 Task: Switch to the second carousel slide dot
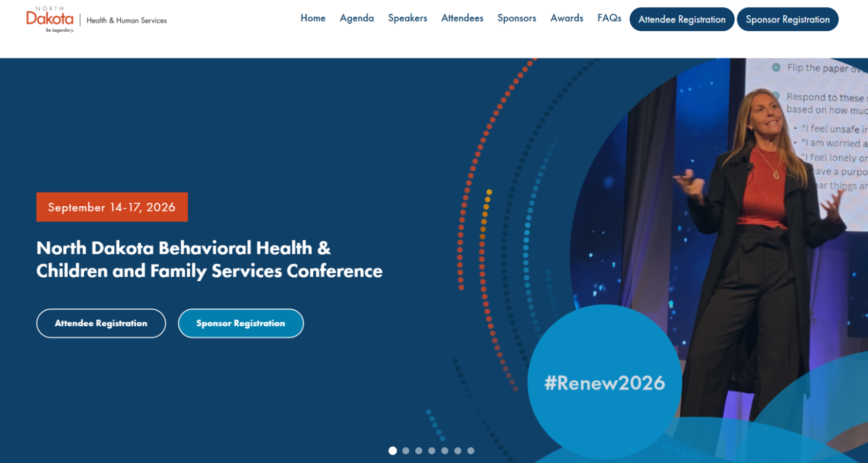pyautogui.click(x=406, y=451)
